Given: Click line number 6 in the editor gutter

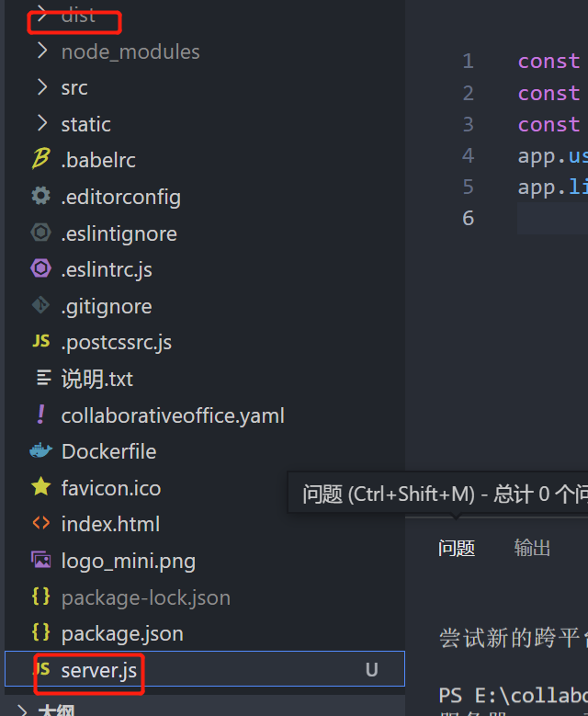Looking at the screenshot, I should click(468, 218).
